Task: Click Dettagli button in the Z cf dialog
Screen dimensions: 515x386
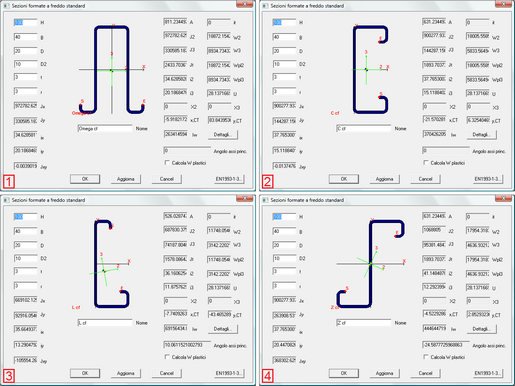Action: 482,329
